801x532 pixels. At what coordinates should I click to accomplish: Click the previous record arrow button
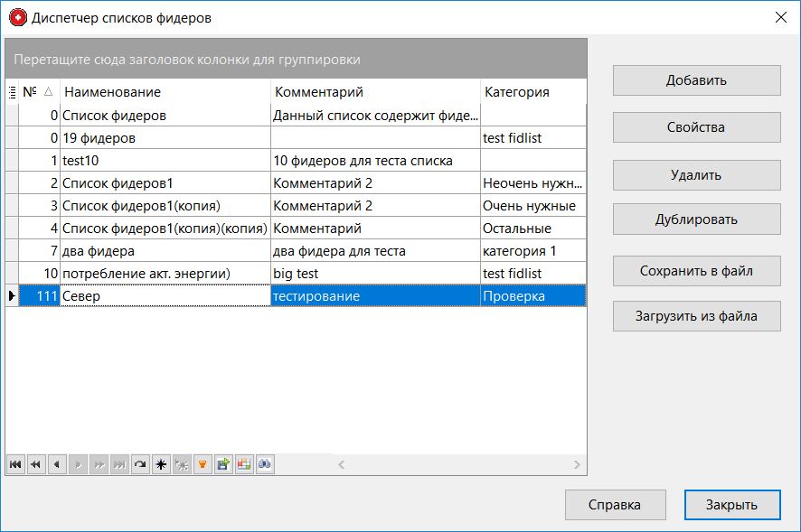pos(57,464)
